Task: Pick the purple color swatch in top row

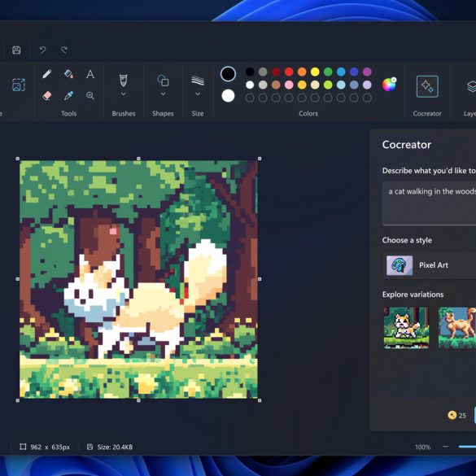Action: [x=367, y=72]
